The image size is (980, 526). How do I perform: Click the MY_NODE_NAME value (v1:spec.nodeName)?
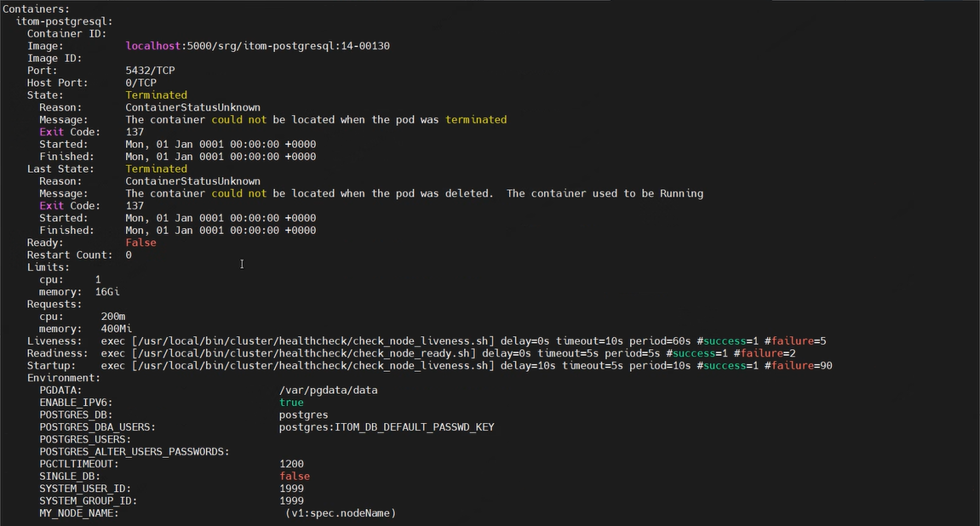pos(341,513)
